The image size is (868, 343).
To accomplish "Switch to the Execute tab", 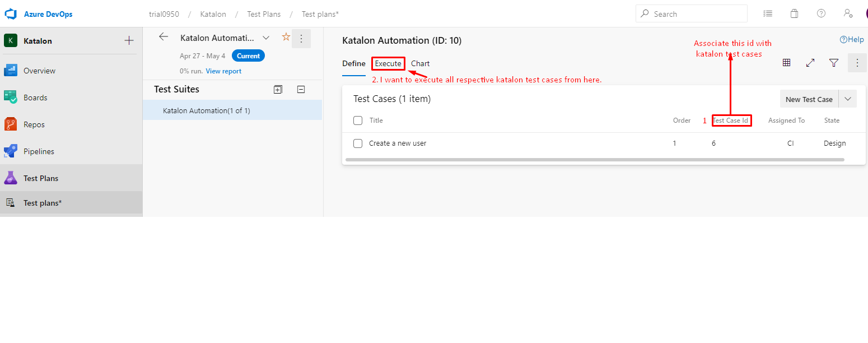I will [x=388, y=63].
